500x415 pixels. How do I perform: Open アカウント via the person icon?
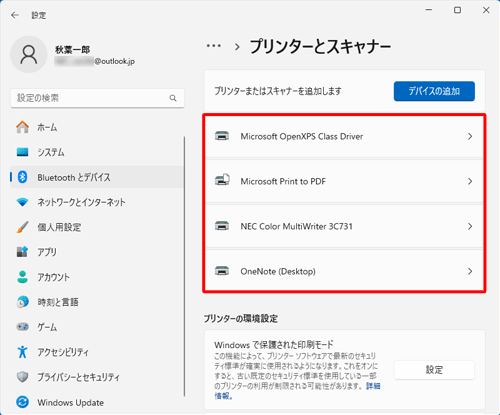click(22, 277)
